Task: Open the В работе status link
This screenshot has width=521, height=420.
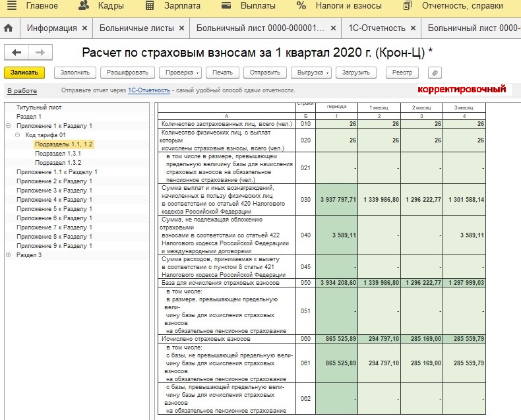Action: click(x=22, y=91)
